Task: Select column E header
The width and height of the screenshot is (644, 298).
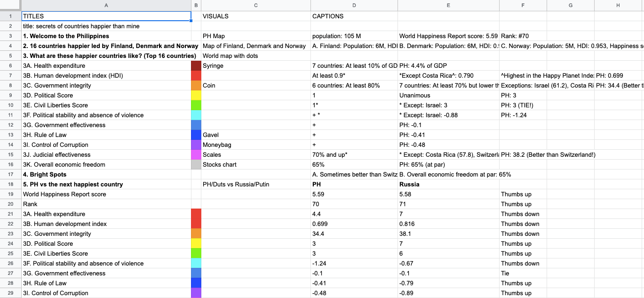Action: click(x=448, y=5)
